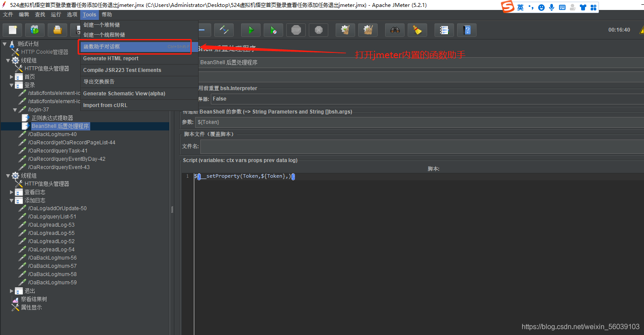Open the 文件 menu
This screenshot has width=644, height=335.
pyautogui.click(x=8, y=15)
